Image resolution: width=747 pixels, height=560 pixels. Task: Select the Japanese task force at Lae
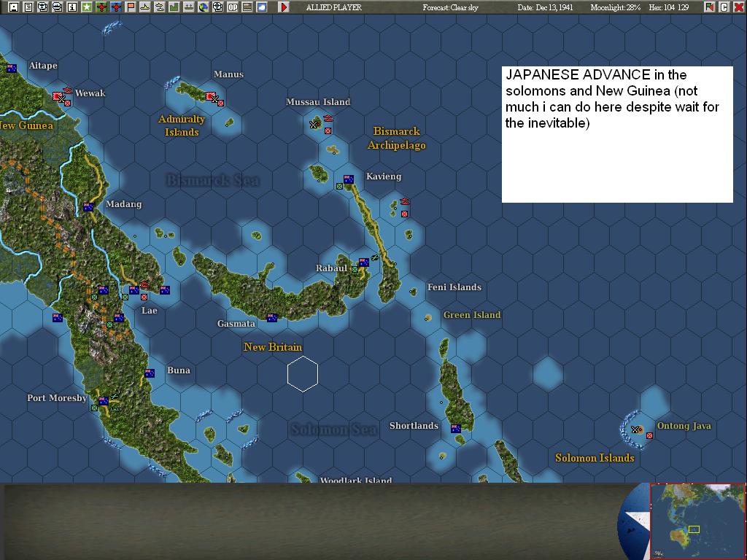click(x=144, y=285)
